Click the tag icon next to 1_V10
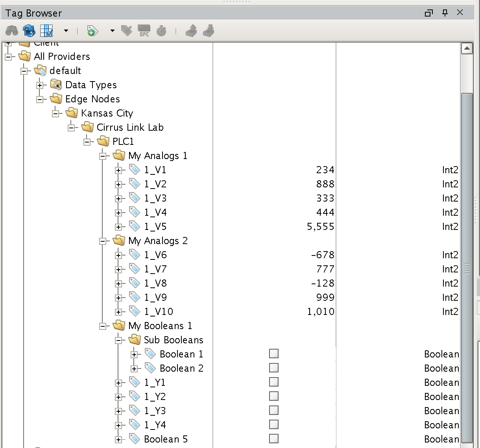 (x=135, y=311)
